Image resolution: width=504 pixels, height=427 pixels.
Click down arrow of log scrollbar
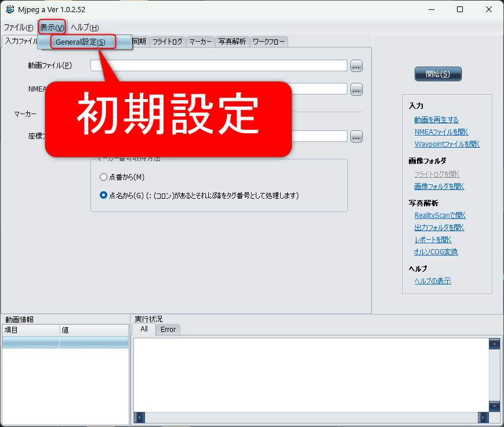494,406
